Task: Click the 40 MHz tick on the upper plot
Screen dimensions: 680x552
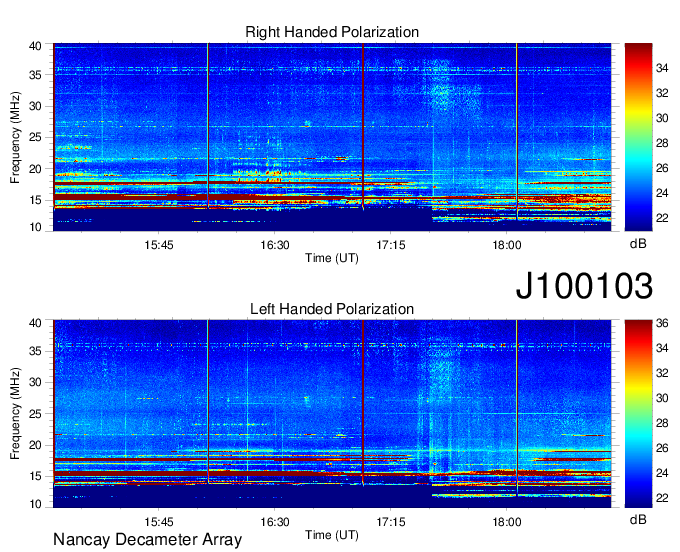Action: coord(35,46)
